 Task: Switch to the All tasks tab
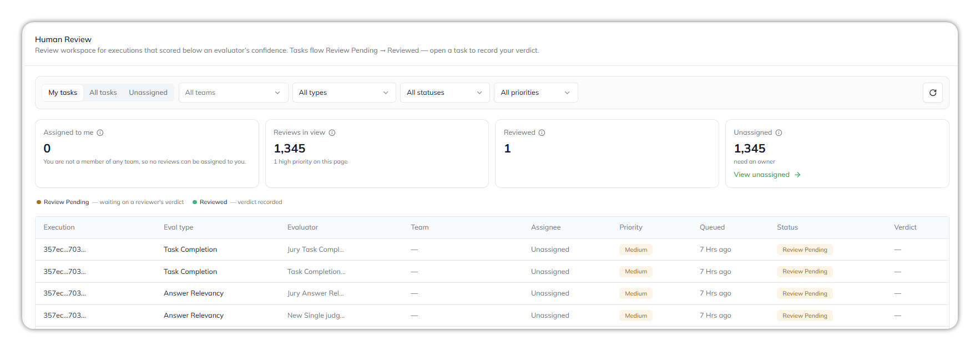click(x=103, y=93)
